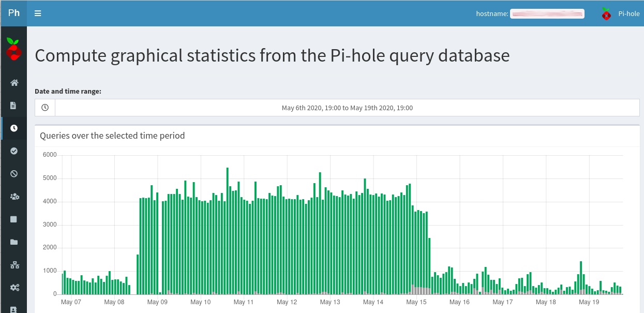Select the long-term data clock icon
The width and height of the screenshot is (644, 313).
pyautogui.click(x=14, y=128)
